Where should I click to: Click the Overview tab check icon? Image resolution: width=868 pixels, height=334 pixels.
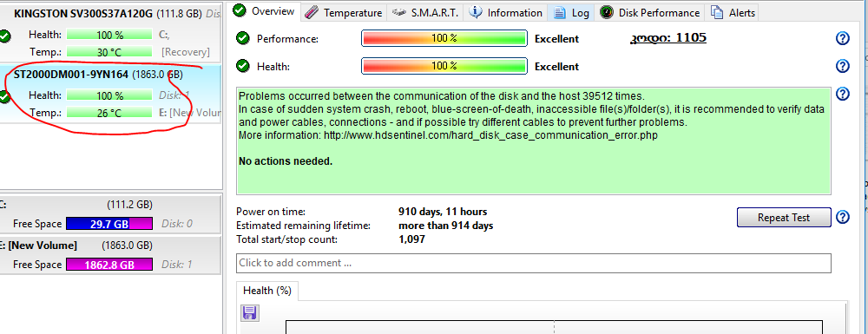tap(240, 10)
